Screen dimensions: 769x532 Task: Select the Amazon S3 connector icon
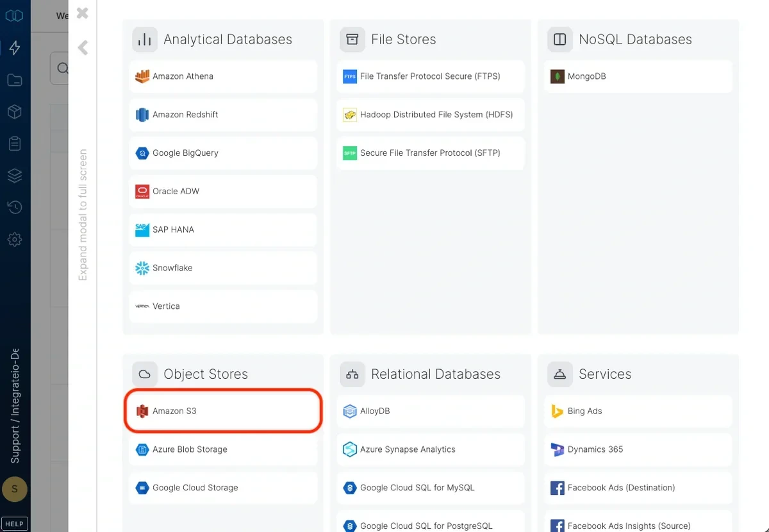(142, 410)
